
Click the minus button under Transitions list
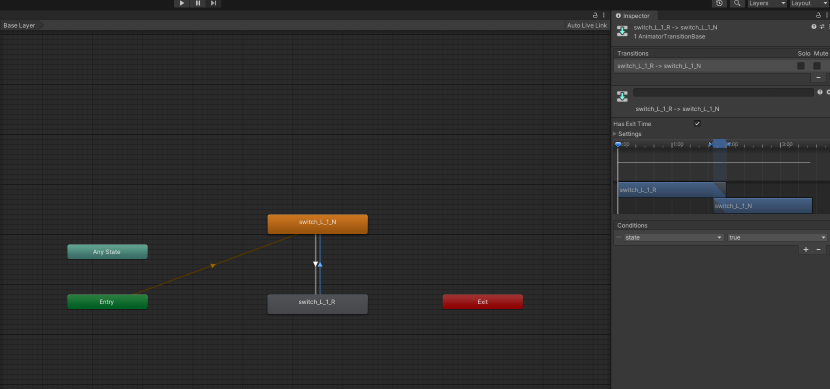pos(818,78)
